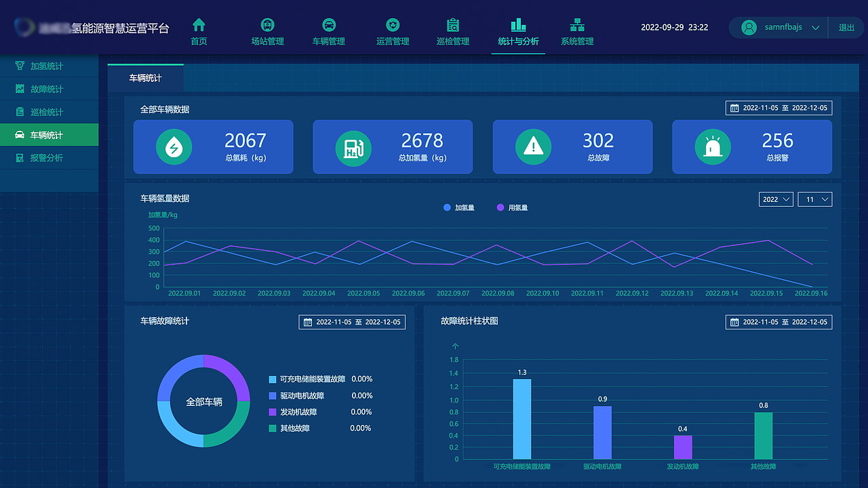Click the 其他故障 green bar

(764, 436)
